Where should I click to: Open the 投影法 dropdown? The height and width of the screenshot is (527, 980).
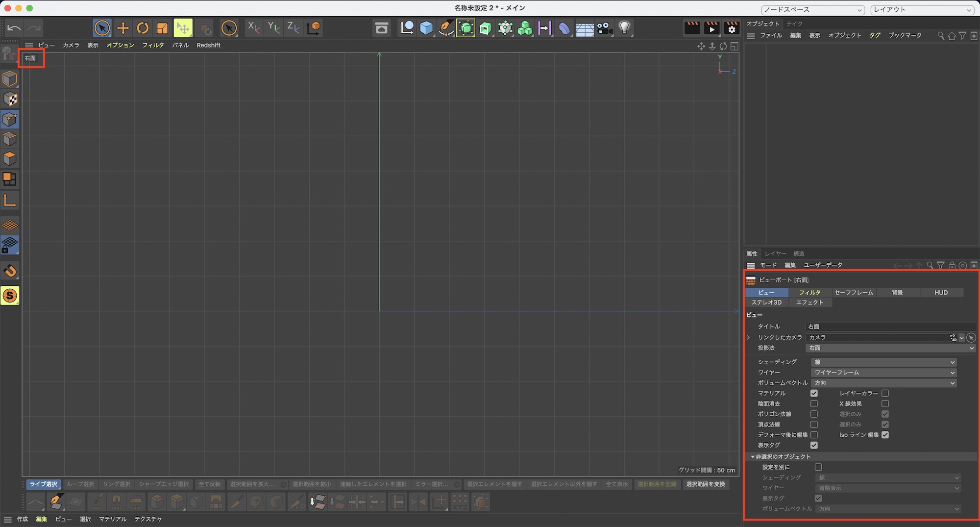click(890, 348)
